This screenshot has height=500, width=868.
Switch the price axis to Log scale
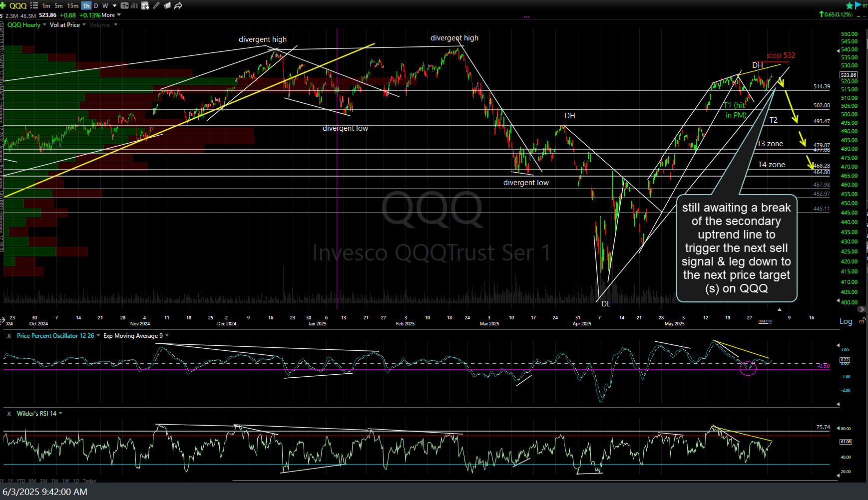tap(846, 321)
